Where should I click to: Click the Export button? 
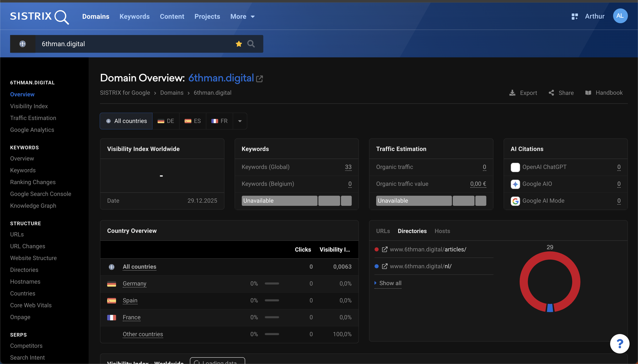[x=523, y=93]
